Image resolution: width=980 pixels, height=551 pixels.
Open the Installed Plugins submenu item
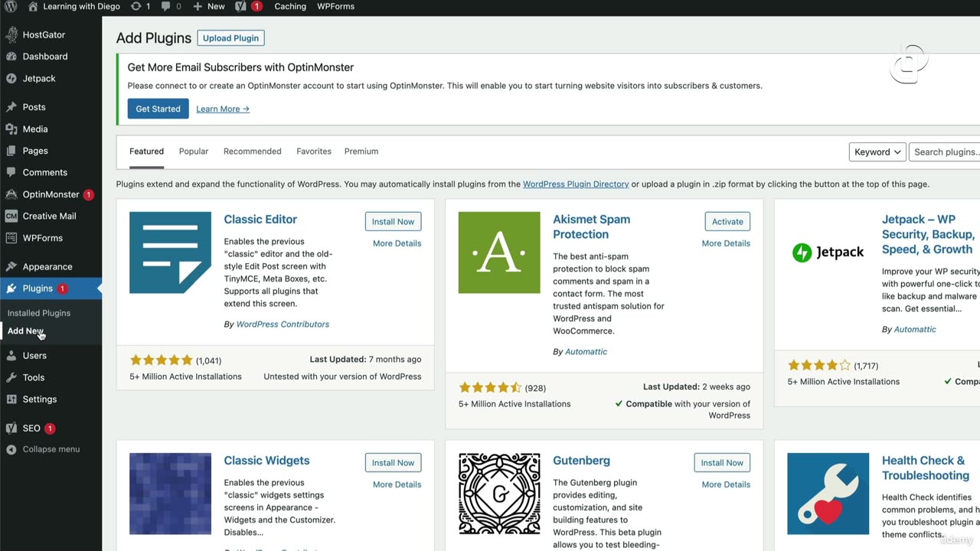[x=39, y=313]
